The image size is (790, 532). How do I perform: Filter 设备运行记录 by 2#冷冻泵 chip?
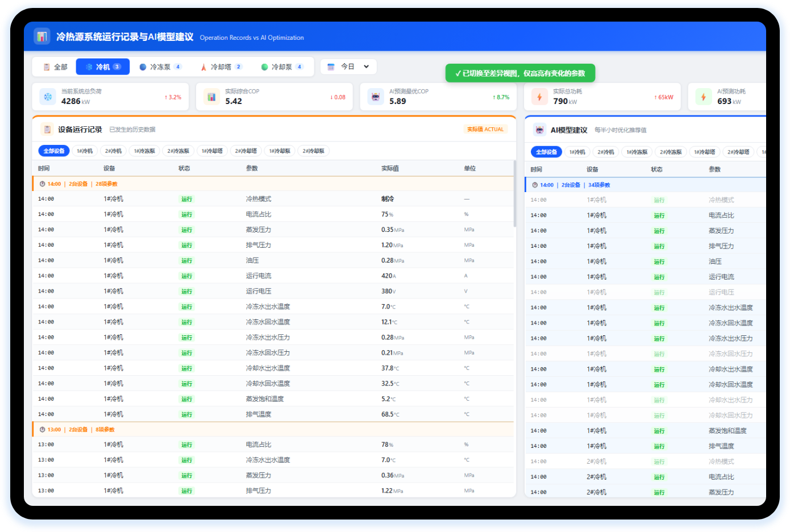178,151
